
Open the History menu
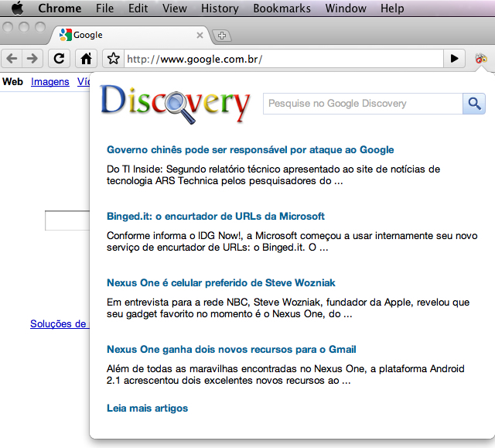coord(220,9)
